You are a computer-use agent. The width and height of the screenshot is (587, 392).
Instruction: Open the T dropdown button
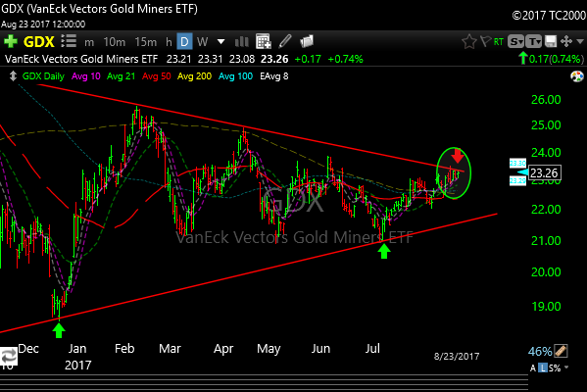tap(533, 41)
